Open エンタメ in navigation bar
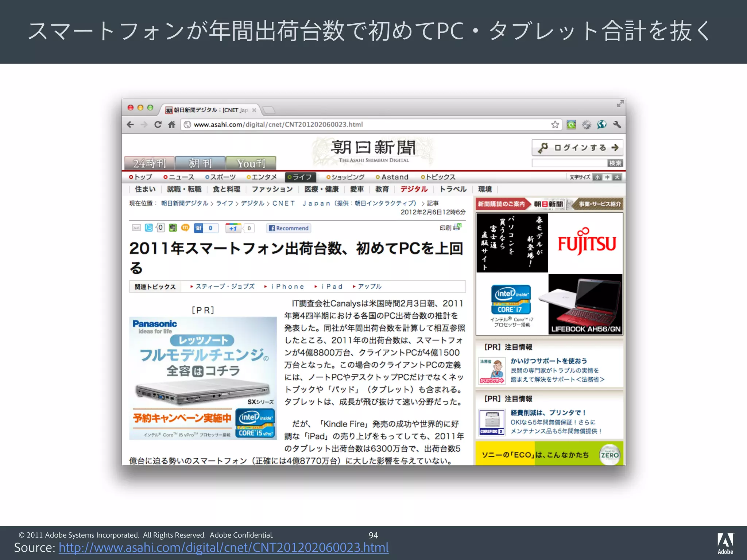This screenshot has width=747, height=560. click(262, 177)
